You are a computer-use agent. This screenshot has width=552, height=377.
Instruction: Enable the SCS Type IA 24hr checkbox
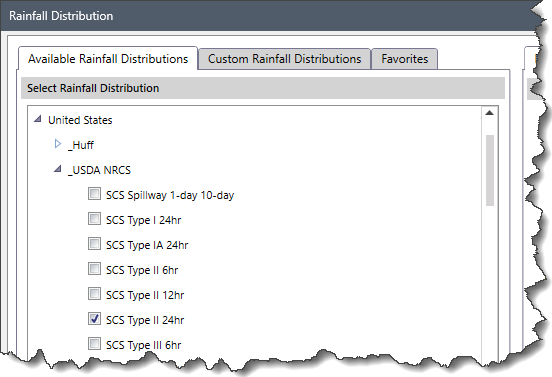click(94, 244)
